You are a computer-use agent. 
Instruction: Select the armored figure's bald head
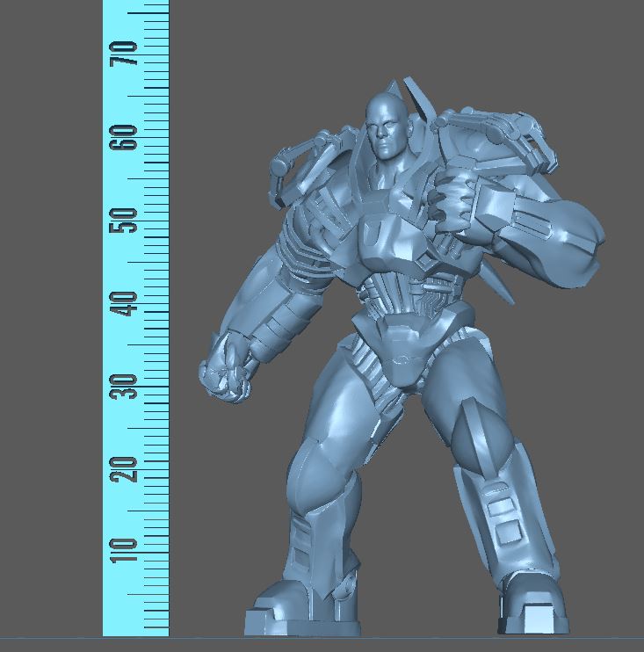[x=387, y=125]
